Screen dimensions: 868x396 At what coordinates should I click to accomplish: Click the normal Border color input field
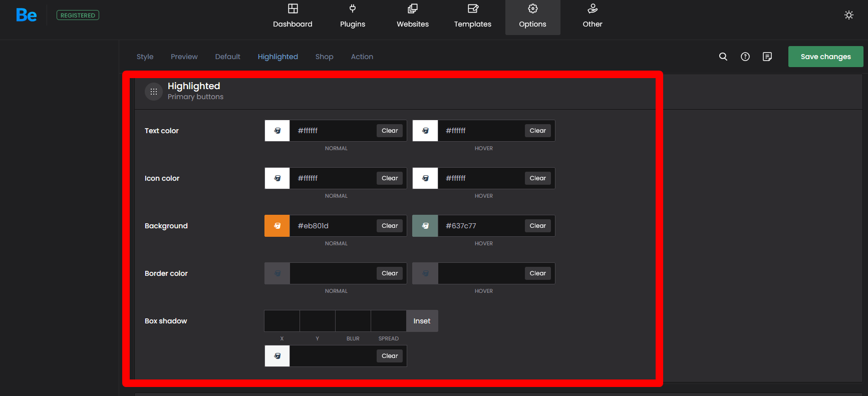point(332,273)
